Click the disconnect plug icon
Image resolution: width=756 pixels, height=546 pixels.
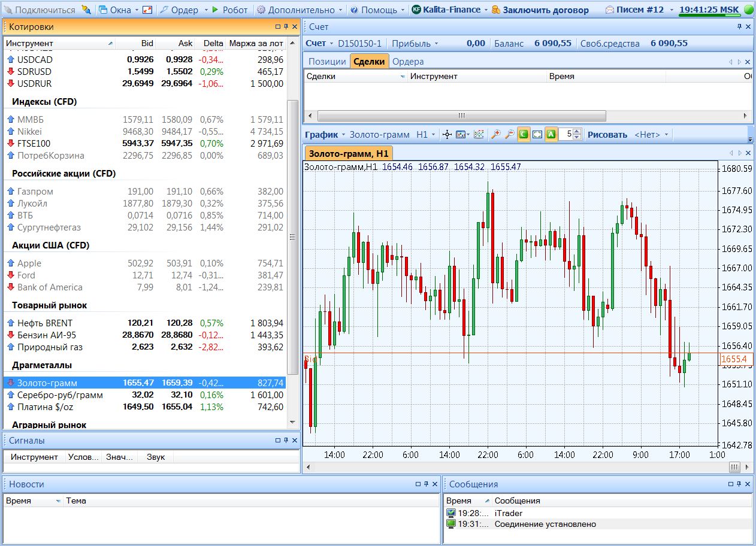point(86,10)
